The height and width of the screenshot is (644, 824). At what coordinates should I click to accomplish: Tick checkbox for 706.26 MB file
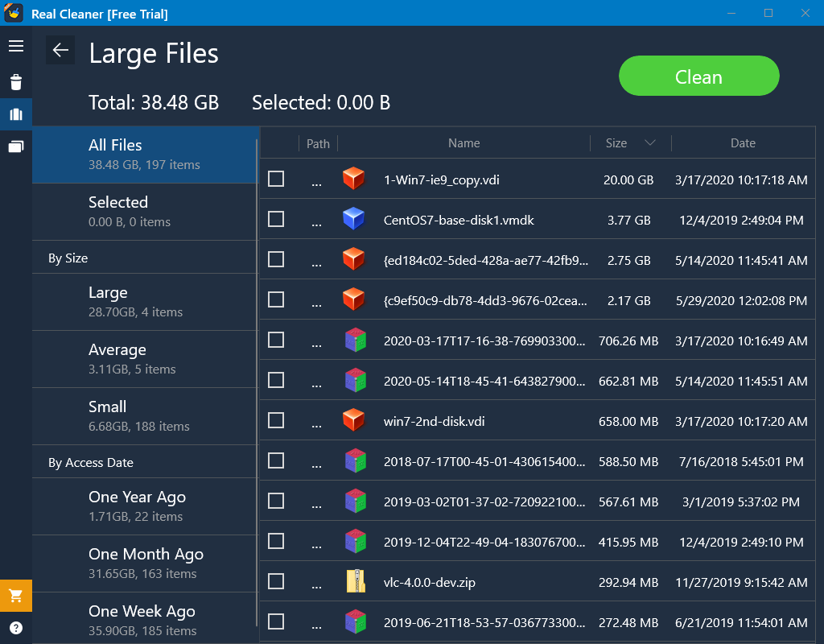coord(276,341)
